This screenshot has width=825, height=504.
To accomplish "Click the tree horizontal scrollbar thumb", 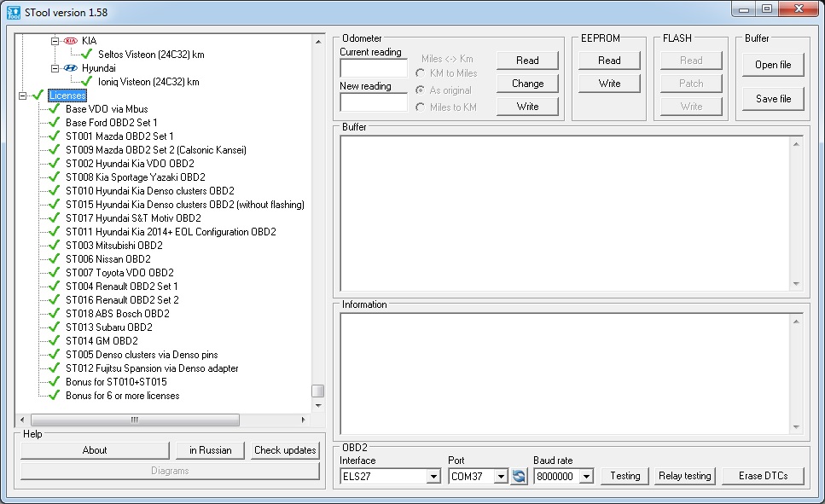I will click(x=135, y=420).
